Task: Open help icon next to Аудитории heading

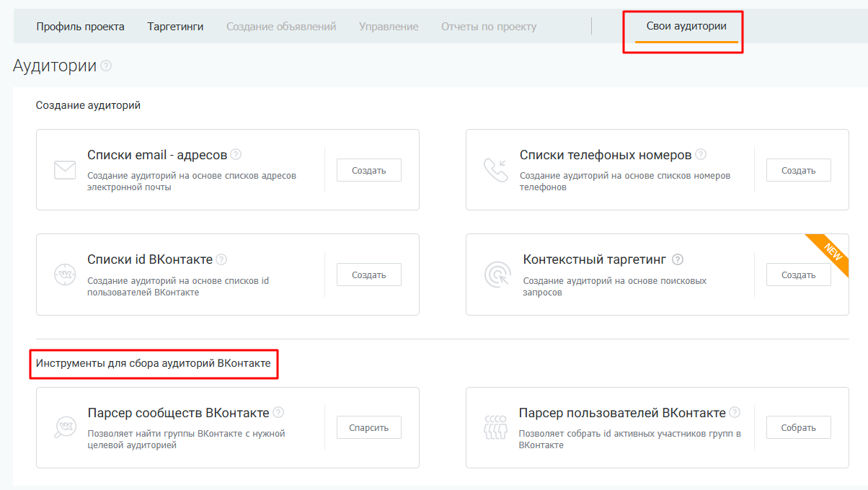Action: click(x=107, y=66)
